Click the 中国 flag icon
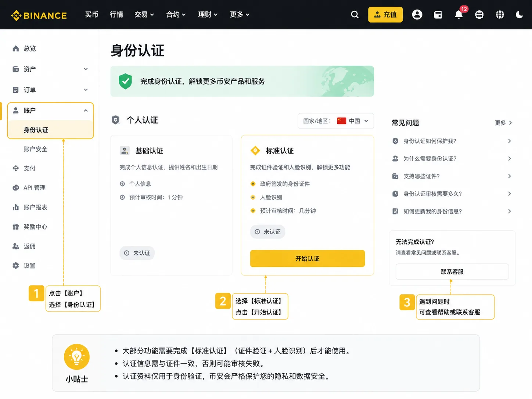The width and height of the screenshot is (532, 399). point(342,121)
